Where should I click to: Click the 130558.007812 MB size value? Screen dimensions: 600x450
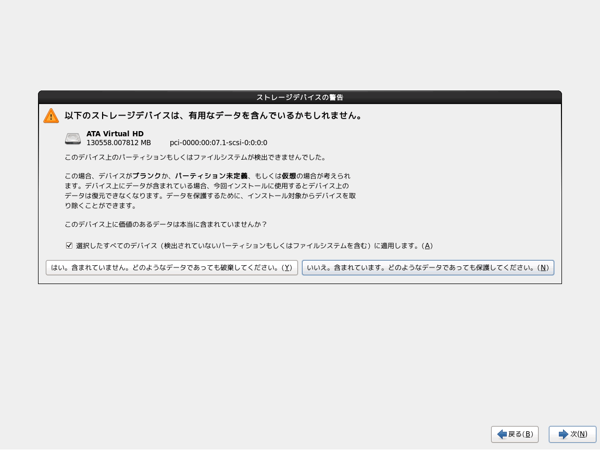119,143
